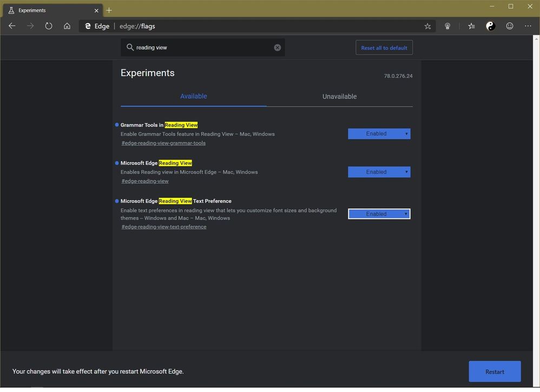Open the yin-yang profile avatar
Screen dimensions: 540x392
490,26
